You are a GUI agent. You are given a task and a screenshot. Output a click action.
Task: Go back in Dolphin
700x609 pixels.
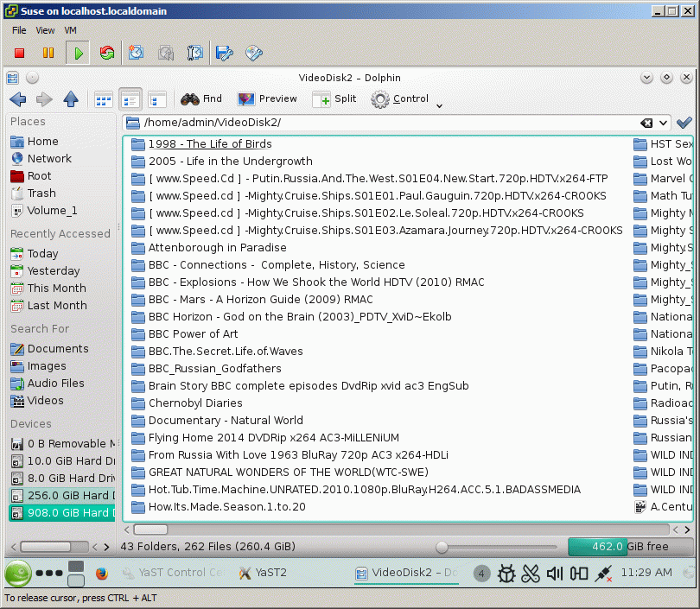(x=18, y=98)
